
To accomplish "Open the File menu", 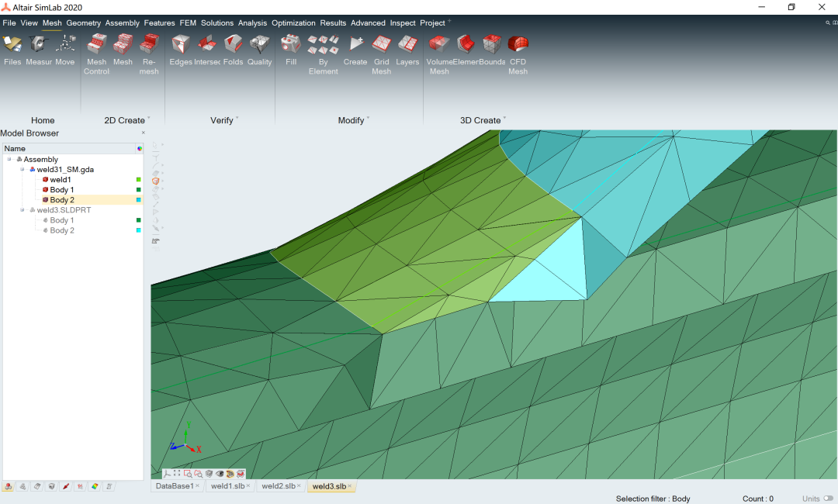I will 9,23.
